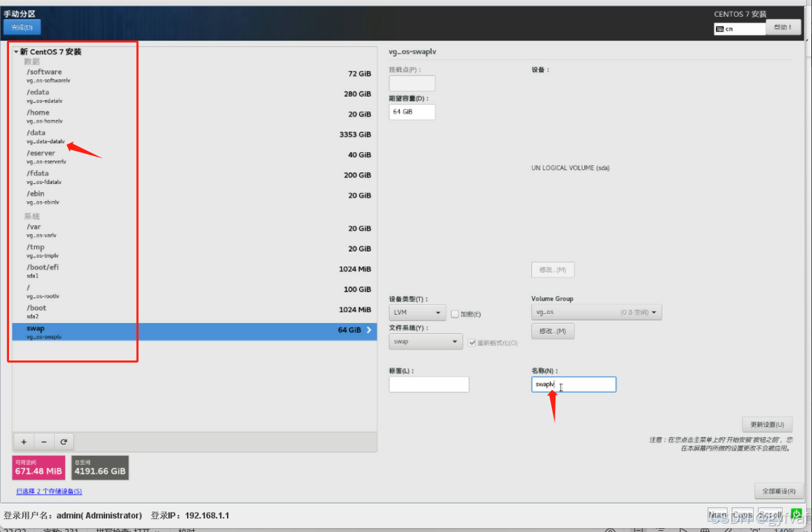Image resolution: width=812 pixels, height=532 pixels.
Task: Click the 名称(N) swaplv name field
Action: [574, 384]
